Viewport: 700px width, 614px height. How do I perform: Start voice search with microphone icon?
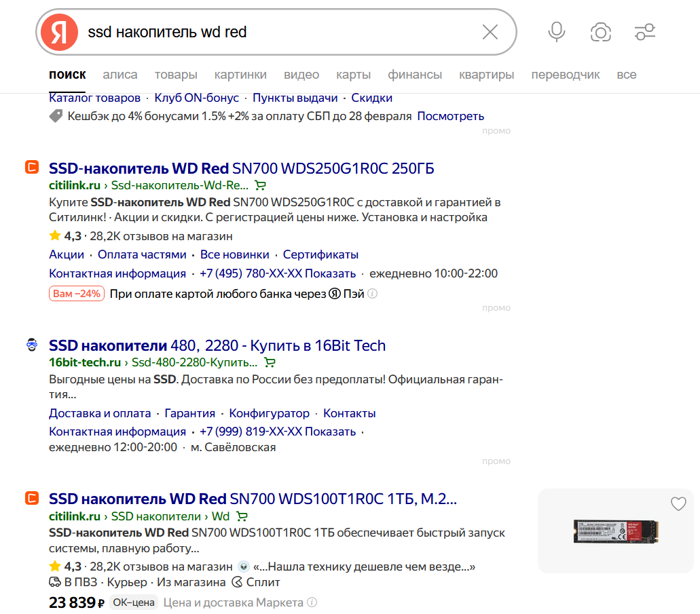pyautogui.click(x=557, y=32)
